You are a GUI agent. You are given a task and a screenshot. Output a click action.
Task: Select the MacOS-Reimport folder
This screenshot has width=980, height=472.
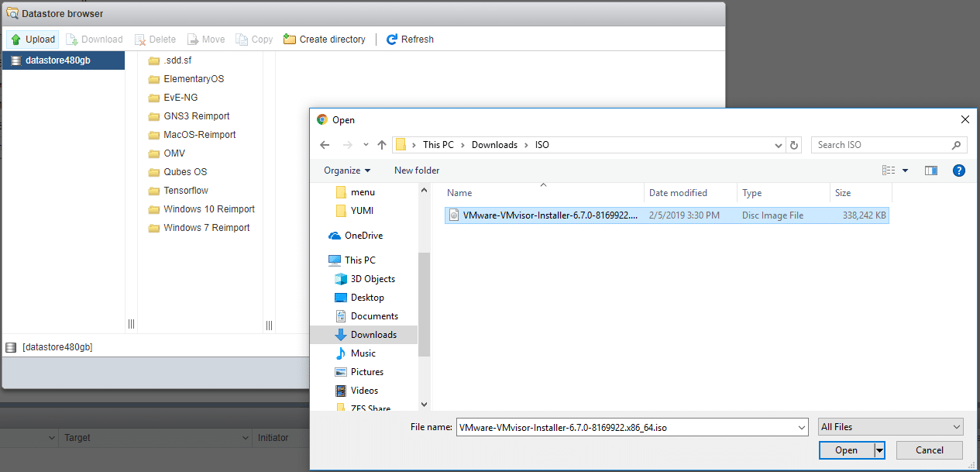click(192, 135)
